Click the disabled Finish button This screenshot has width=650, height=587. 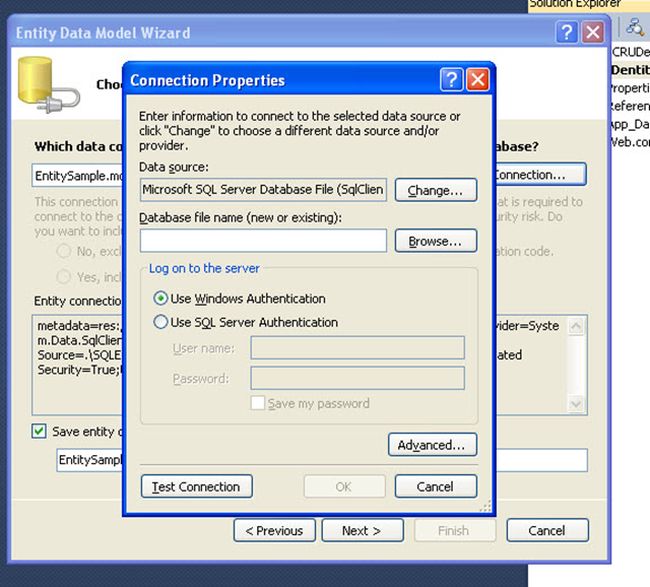(455, 530)
